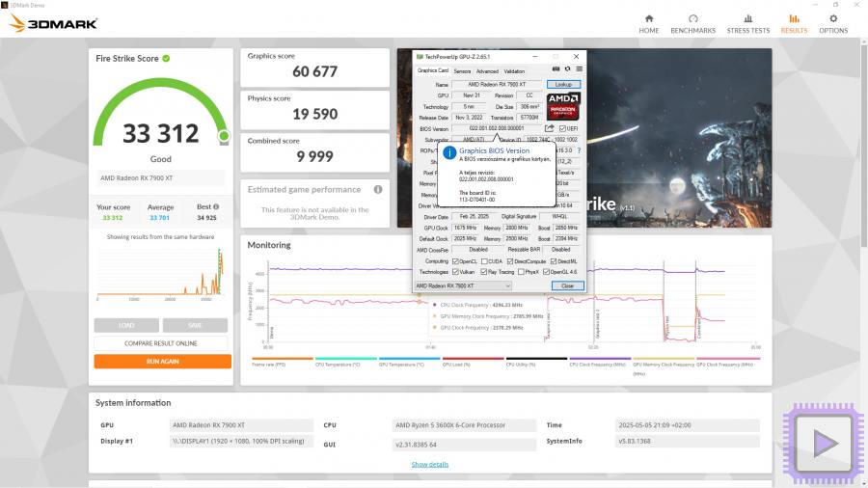Take a GPU-Z screenshot with camera icon
This screenshot has height=488, width=868.
(x=556, y=69)
